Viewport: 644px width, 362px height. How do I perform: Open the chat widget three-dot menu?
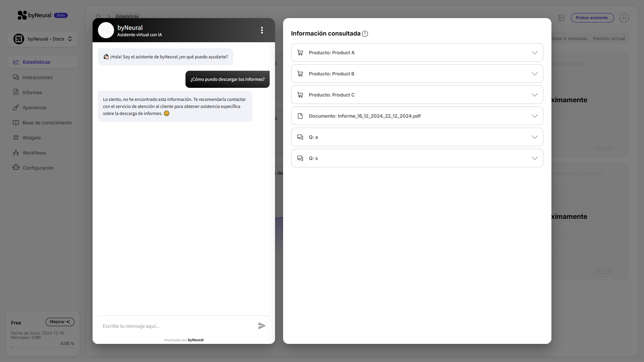tap(262, 30)
